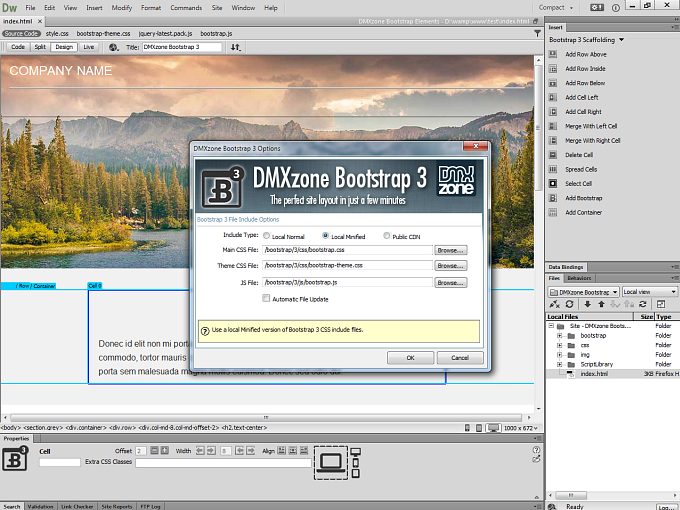Click the Refresh icon in Files panel
The image size is (680, 510).
[x=569, y=304]
